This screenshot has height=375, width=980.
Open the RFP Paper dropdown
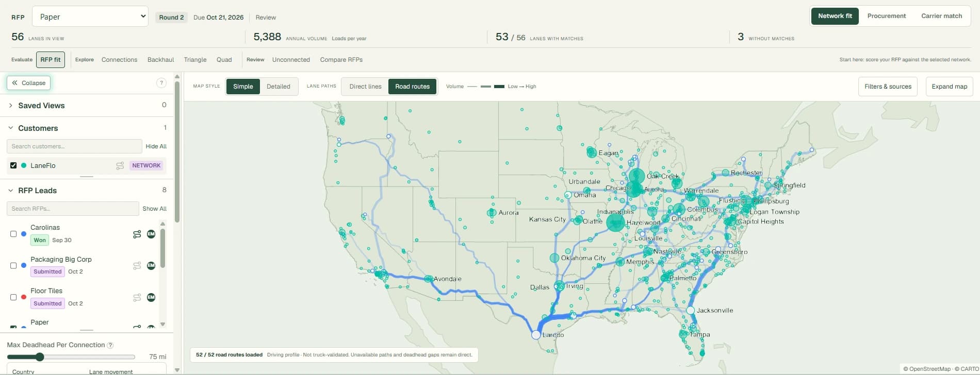point(90,16)
